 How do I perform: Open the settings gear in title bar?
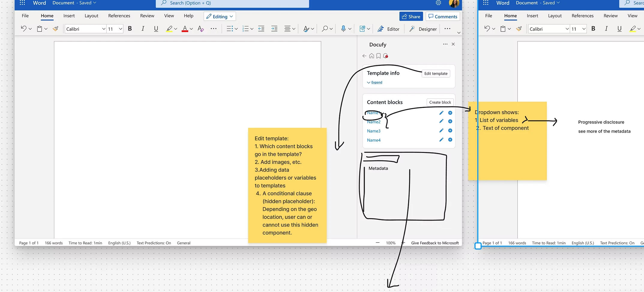[x=438, y=3]
